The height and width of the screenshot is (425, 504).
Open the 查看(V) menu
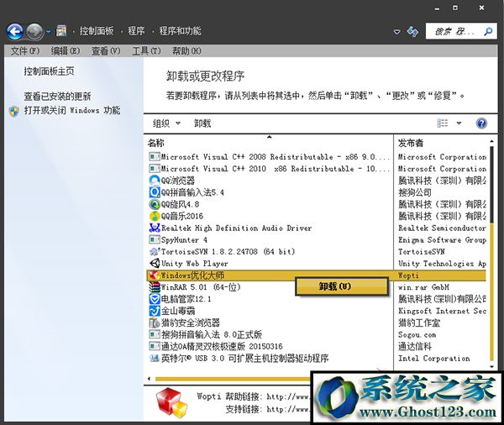click(106, 50)
